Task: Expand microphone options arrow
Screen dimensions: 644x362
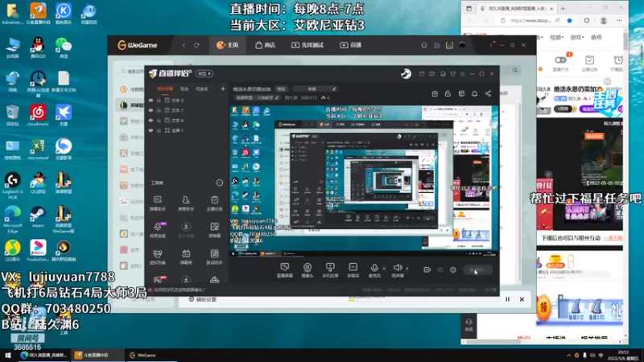Action: [384, 269]
